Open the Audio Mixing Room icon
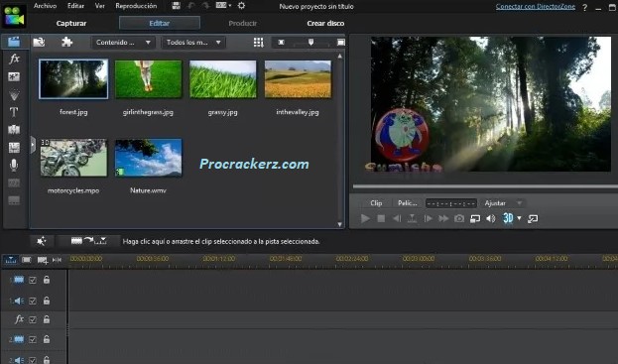 pos(14,148)
